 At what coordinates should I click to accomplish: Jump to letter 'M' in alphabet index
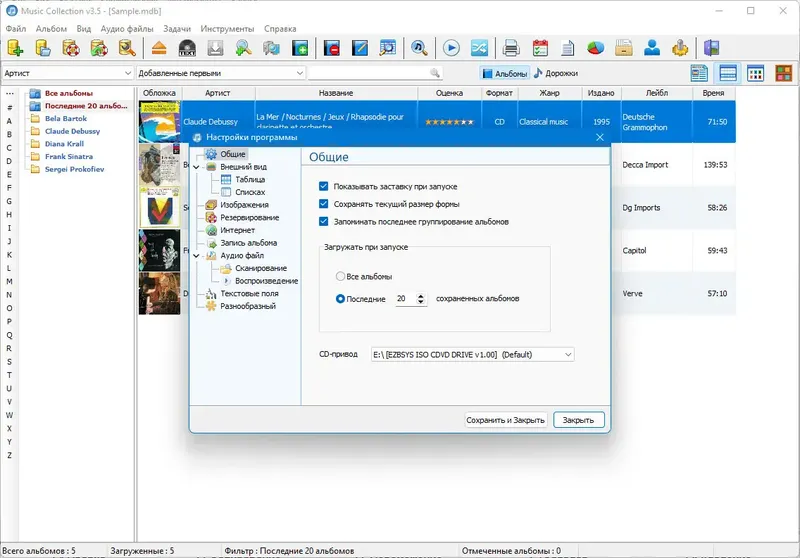pyautogui.click(x=9, y=281)
